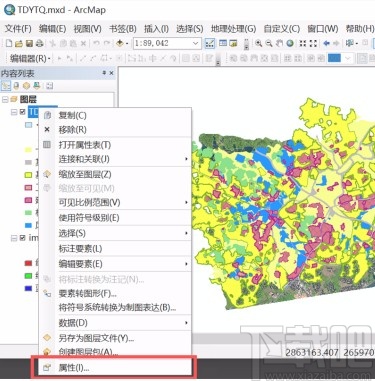Viewport: 375px width, 381px height.
Task: Choose 将符号系统转换为制图表达(B) entry
Action: pyautogui.click(x=115, y=307)
